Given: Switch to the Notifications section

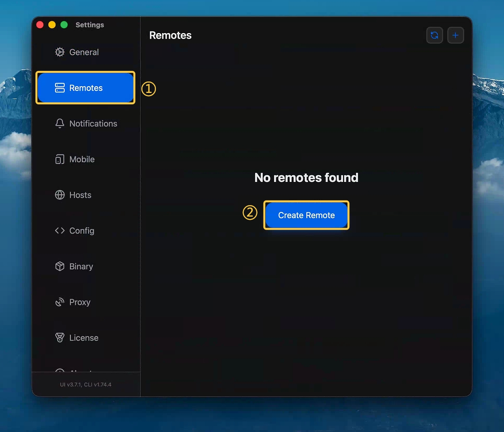Looking at the screenshot, I should [x=85, y=124].
